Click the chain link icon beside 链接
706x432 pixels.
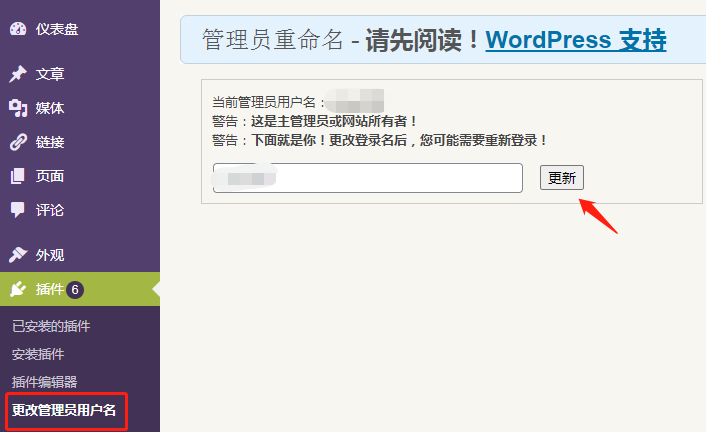[x=18, y=142]
